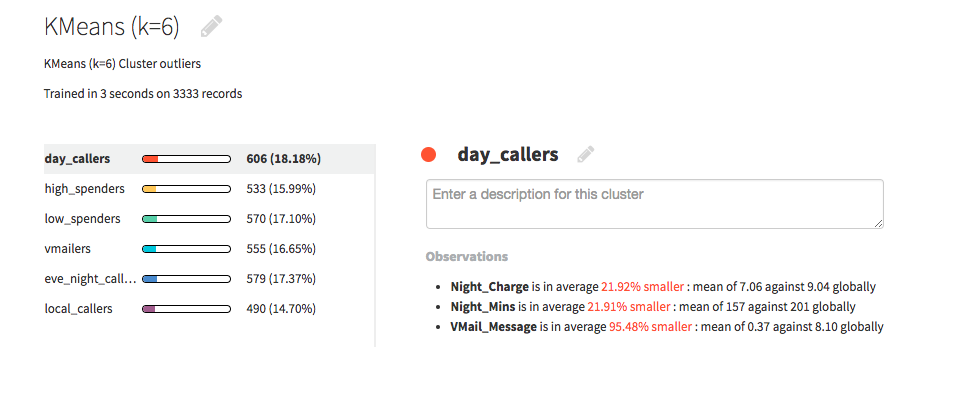
Task: Select the local_callers cluster
Action: click(x=209, y=309)
